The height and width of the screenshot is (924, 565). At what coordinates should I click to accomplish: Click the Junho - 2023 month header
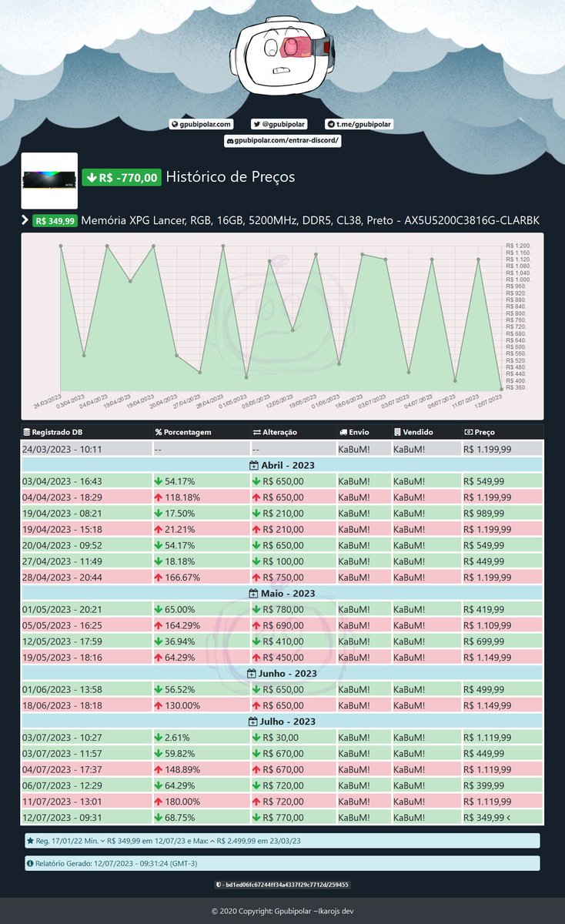pos(282,674)
